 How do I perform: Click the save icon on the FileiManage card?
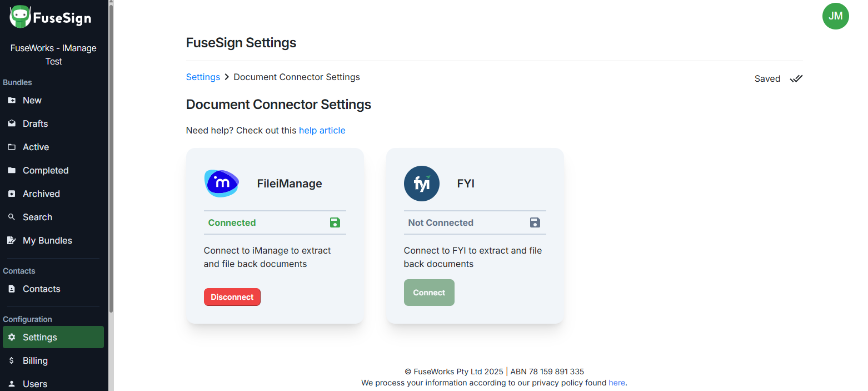335,222
